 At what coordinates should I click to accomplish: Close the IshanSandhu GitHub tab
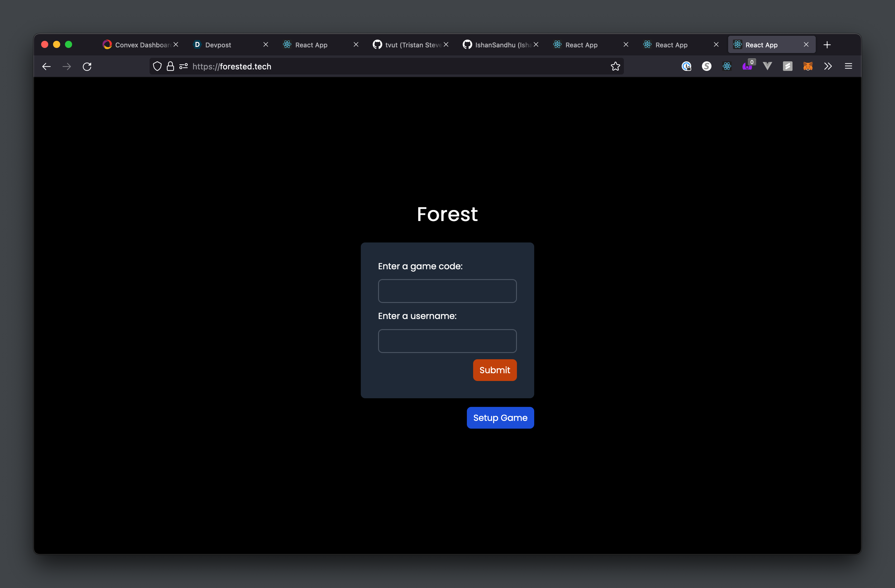536,45
